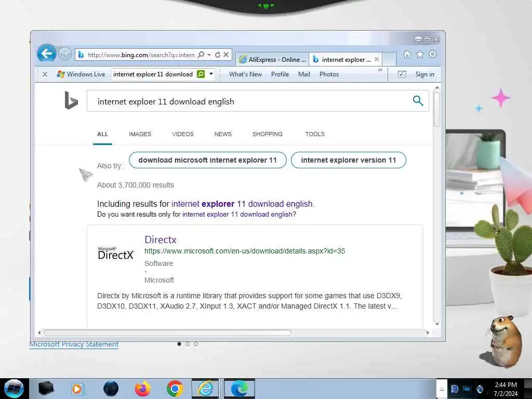Launch Firefox from the taskbar
532x399 pixels.
pos(143,389)
